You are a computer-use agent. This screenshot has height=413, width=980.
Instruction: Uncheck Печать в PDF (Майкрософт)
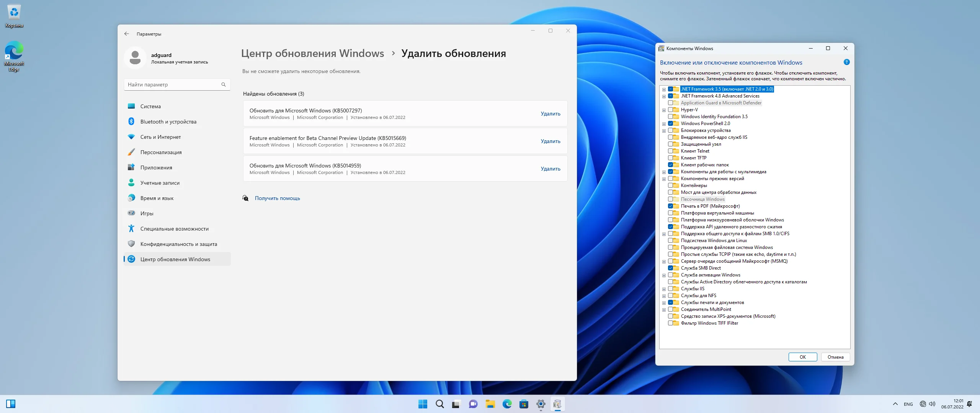[670, 206]
